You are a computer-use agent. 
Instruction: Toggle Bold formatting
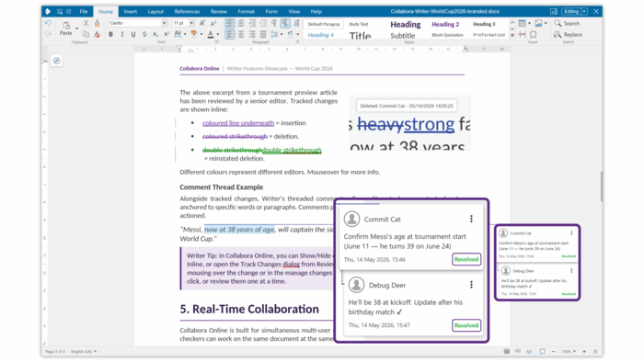(110, 34)
